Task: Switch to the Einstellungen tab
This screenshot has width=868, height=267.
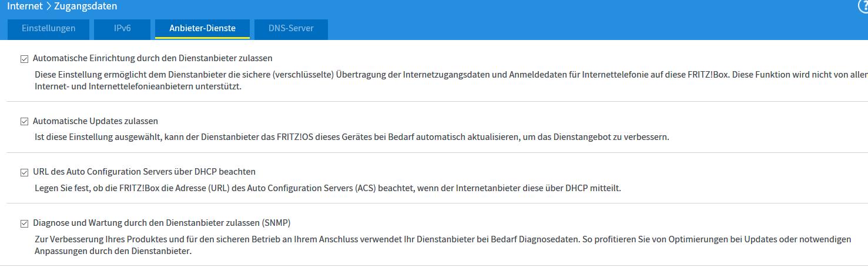Action: (49, 28)
